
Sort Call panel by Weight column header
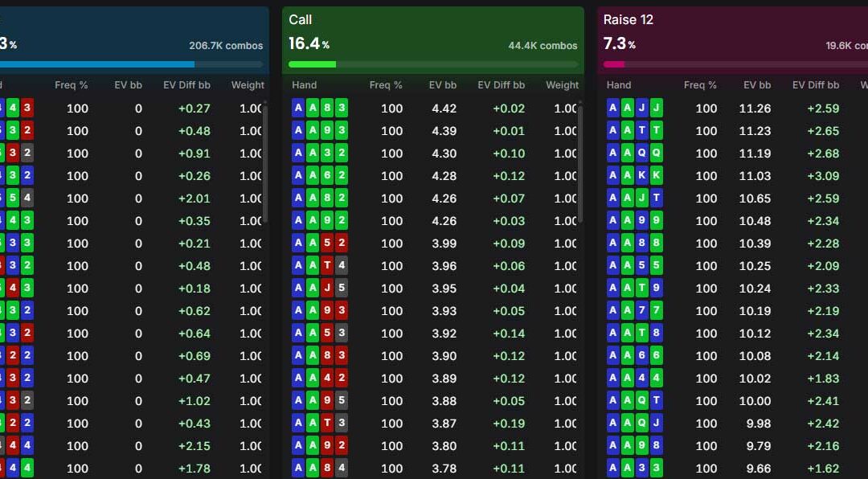click(x=562, y=85)
